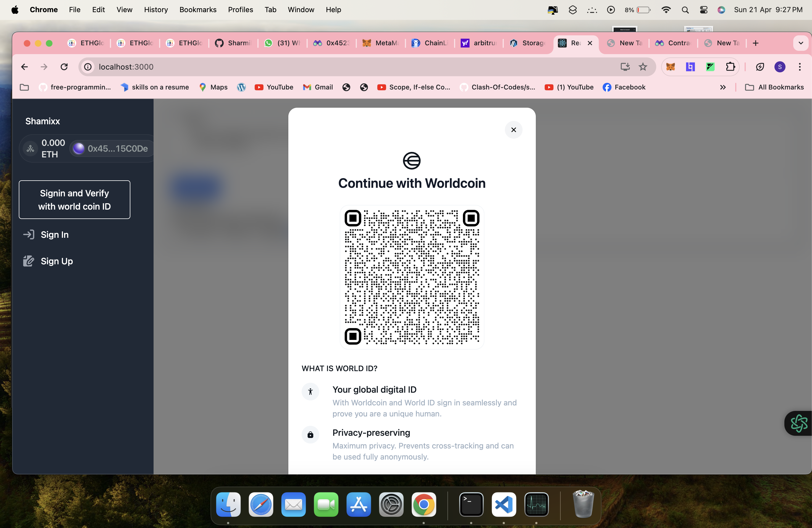Click the Sign Up pencil icon
Image resolution: width=812 pixels, height=528 pixels.
29,261
